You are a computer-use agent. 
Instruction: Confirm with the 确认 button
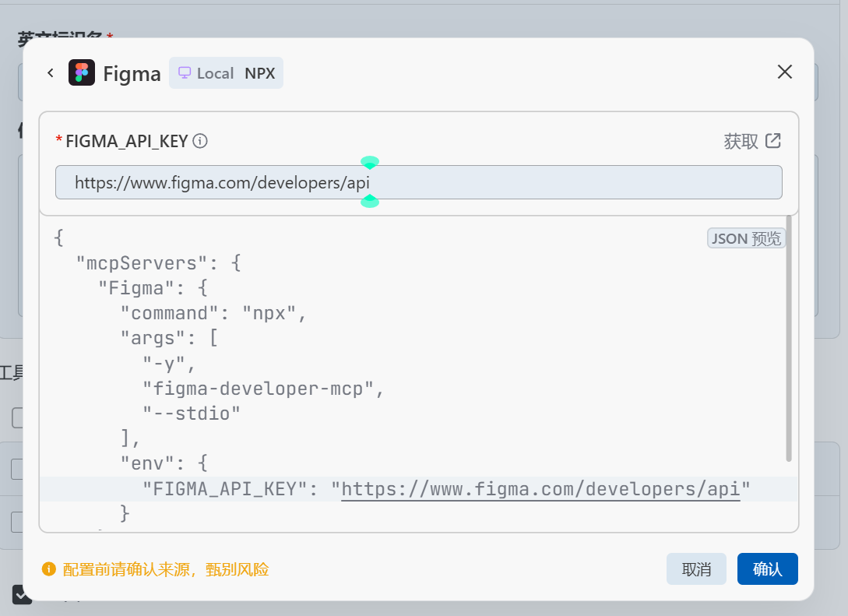[768, 569]
